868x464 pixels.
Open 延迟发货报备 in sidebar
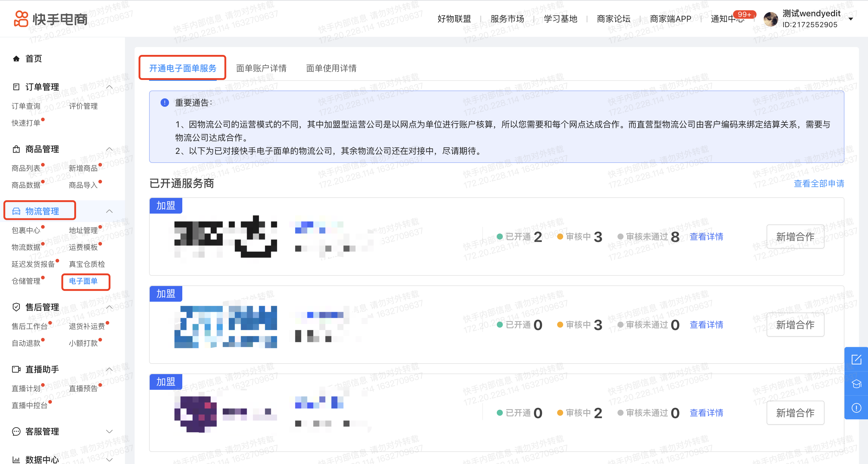33,264
